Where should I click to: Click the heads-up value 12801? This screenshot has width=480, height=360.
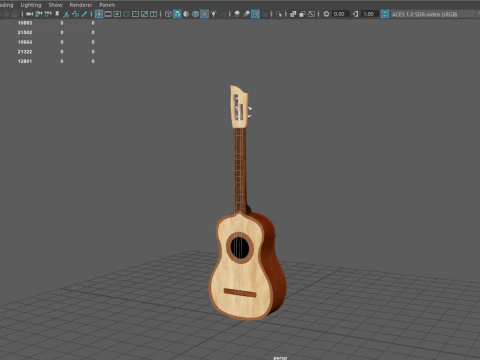(25, 61)
